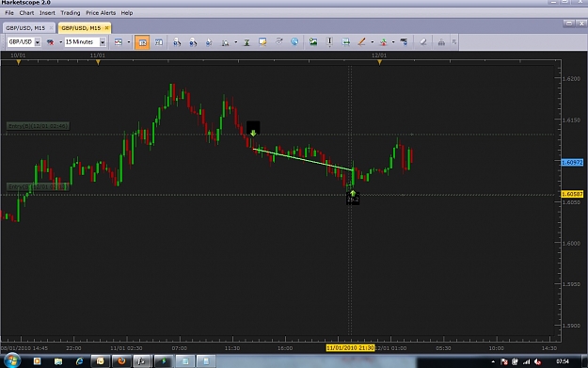Select the eraser tool in toolbar
Viewport: 588px width, 368px height.
click(x=423, y=42)
